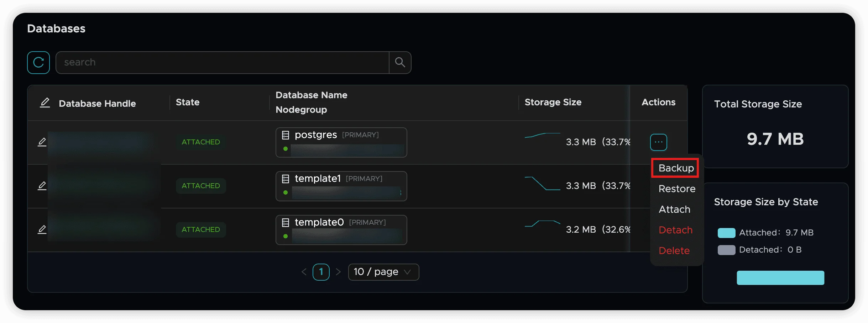
Task: Click Delete in the actions menu
Action: pyautogui.click(x=674, y=251)
